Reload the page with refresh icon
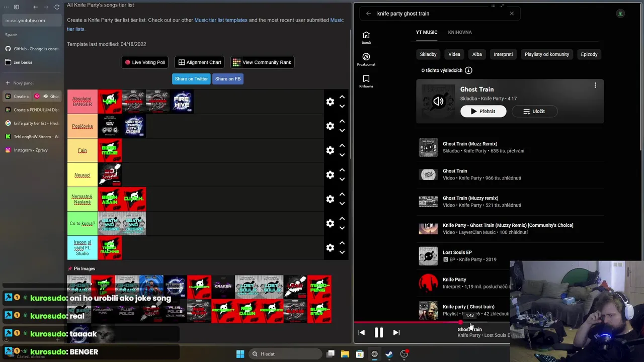The height and width of the screenshot is (362, 644). (x=57, y=7)
